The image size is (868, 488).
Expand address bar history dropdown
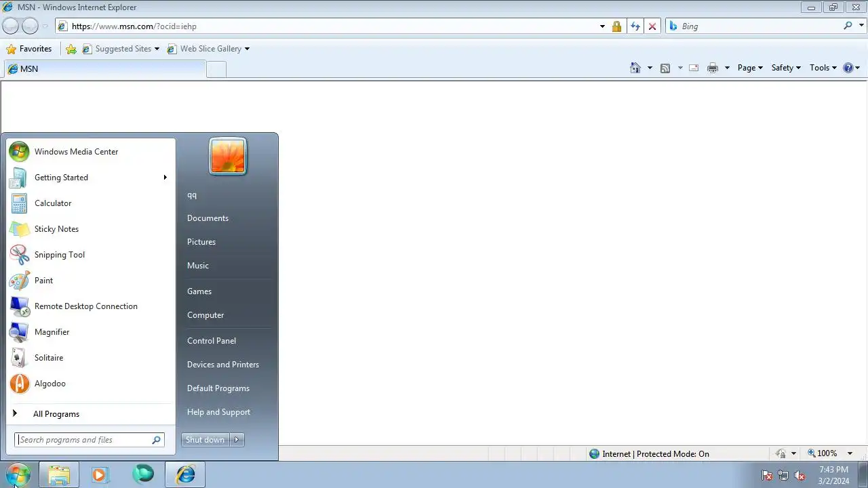pyautogui.click(x=602, y=26)
